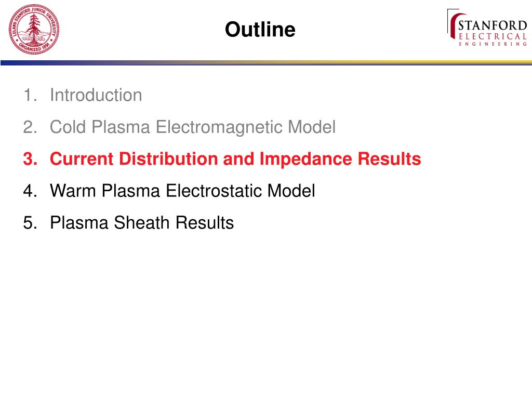
Task: Click the number 4 list marker
Action: tap(30, 191)
